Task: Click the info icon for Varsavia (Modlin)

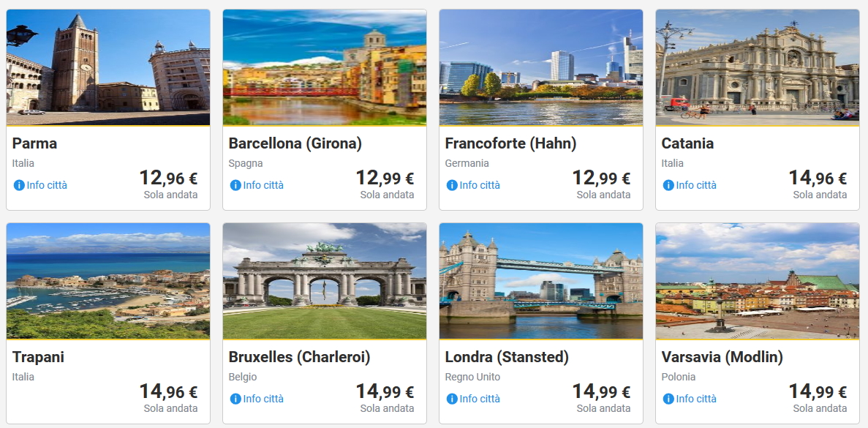Action: coord(668,399)
